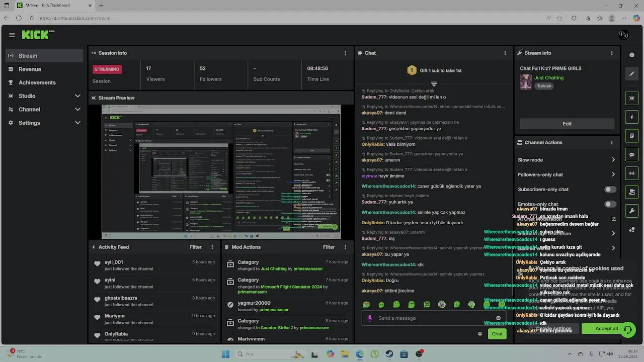Toggle the stream preview widget icon in the right sidebar
Viewport: 644px width, 362px height.
tap(632, 98)
